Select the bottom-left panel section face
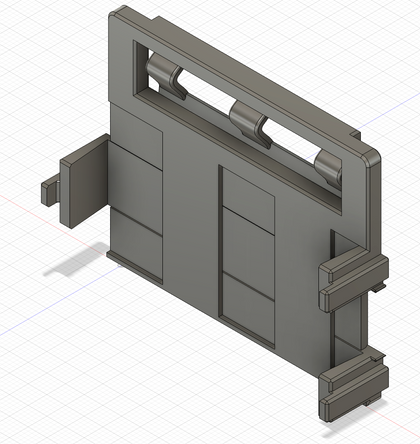 pos(136,244)
